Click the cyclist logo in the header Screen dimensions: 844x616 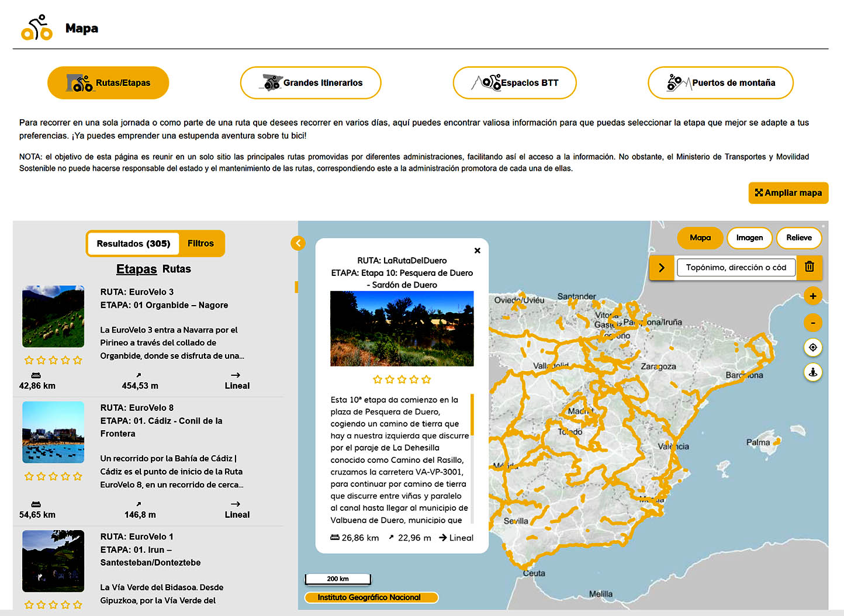pyautogui.click(x=37, y=28)
